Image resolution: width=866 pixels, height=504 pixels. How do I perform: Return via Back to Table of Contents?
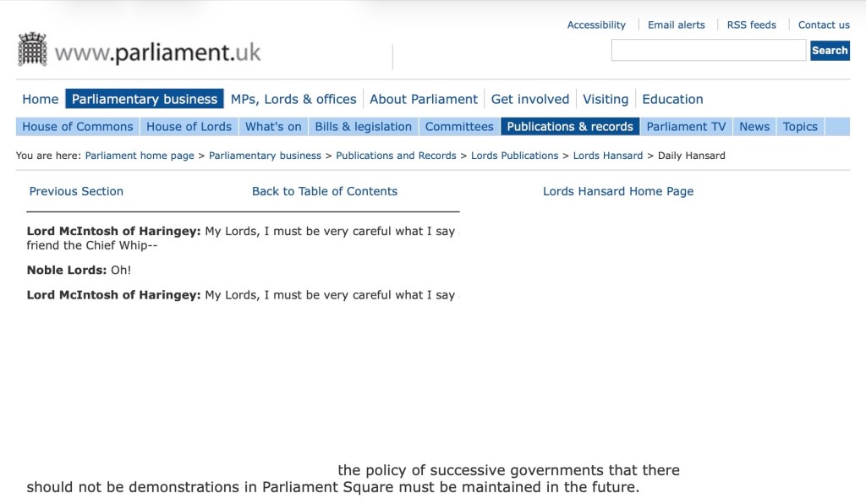tap(325, 191)
